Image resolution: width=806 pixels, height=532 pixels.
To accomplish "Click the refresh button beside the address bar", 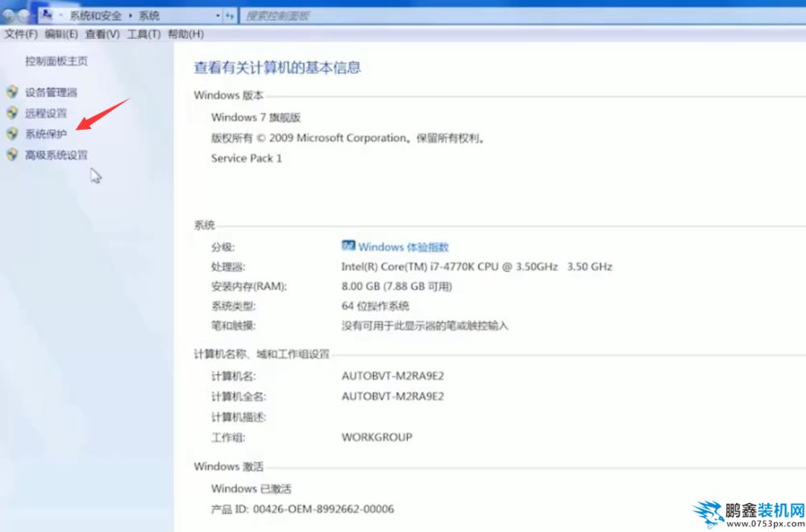I will 230,16.
